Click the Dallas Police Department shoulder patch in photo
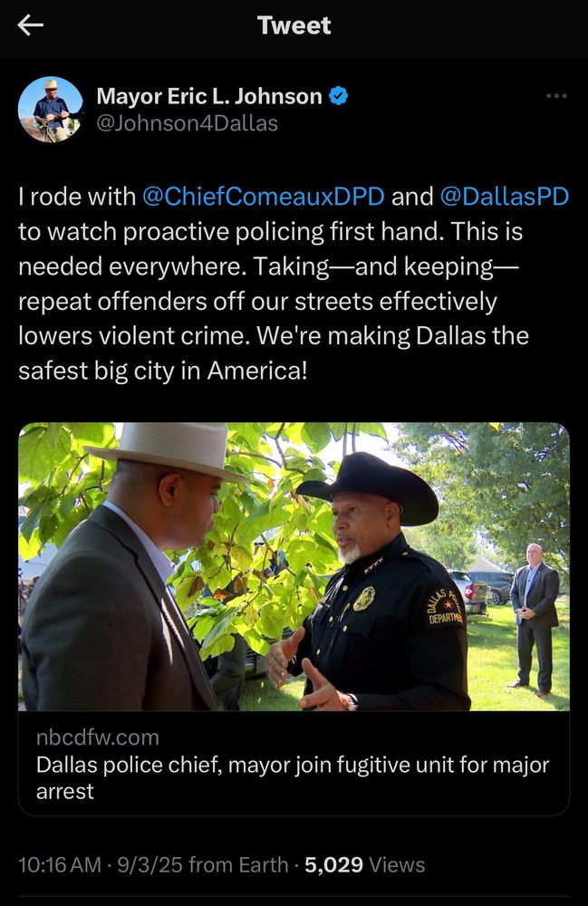 coord(446,608)
